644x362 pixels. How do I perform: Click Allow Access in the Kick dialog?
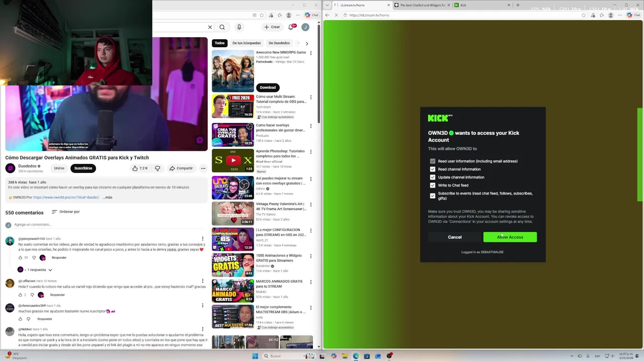point(510,237)
